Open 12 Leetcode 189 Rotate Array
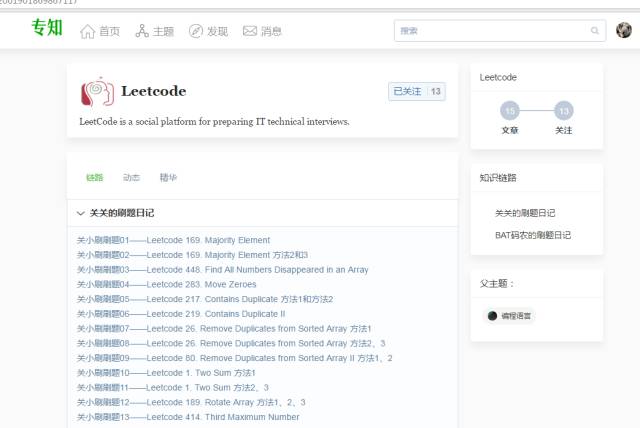Image resolution: width=640 pixels, height=428 pixels. click(x=191, y=402)
